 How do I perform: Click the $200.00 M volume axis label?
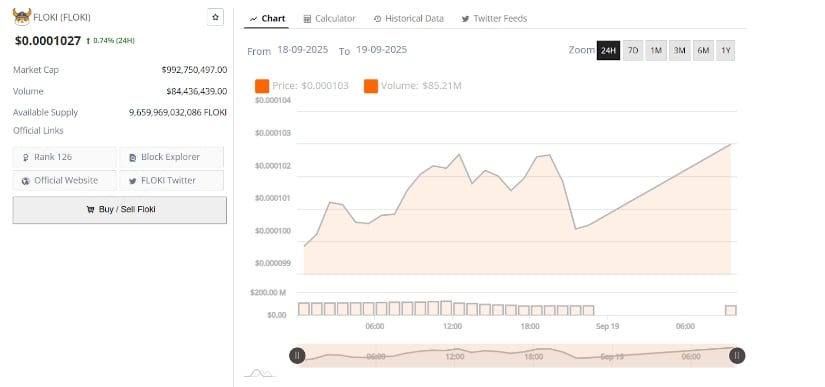coord(268,293)
